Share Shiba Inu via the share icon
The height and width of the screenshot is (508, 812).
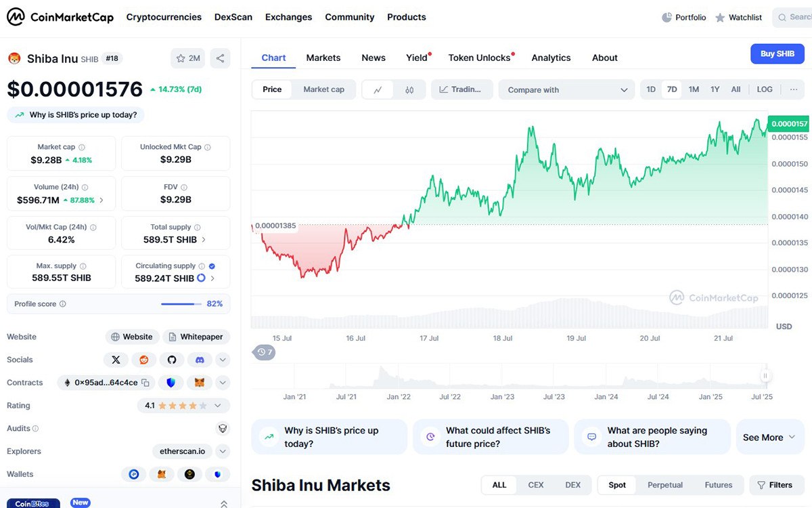(x=220, y=58)
